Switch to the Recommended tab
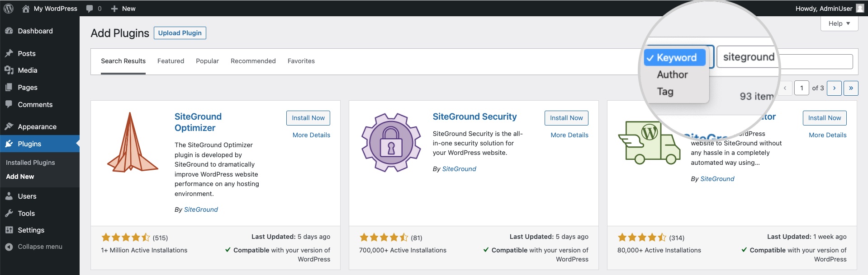Viewport: 868px width, 275px height. [253, 61]
